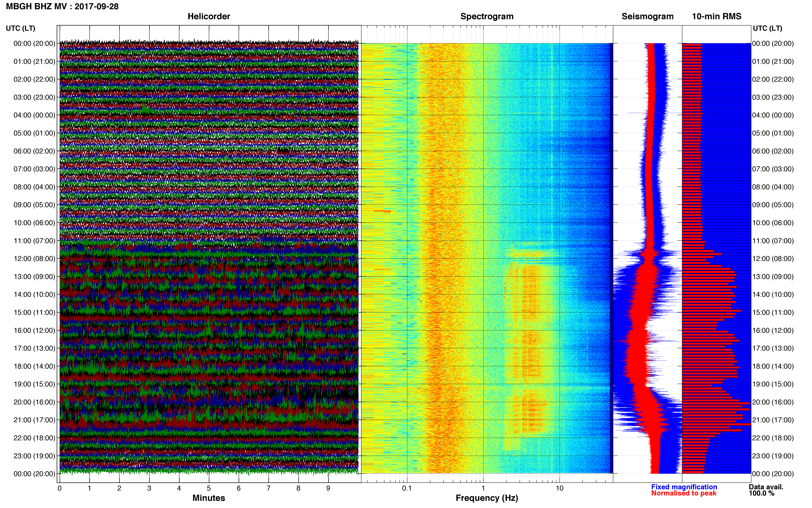
Task: Click the "Data avail." label
Action: pos(766,487)
